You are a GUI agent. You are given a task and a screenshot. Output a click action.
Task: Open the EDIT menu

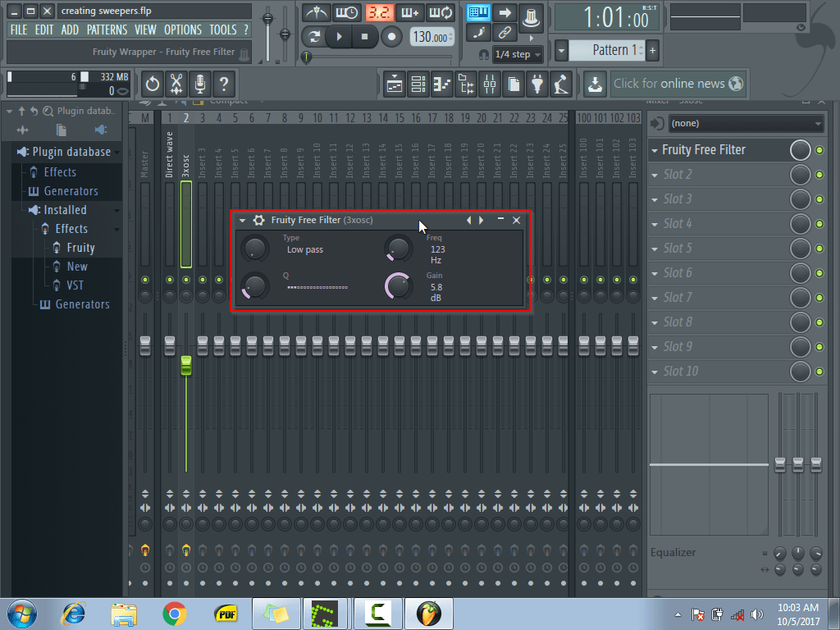pyautogui.click(x=44, y=30)
